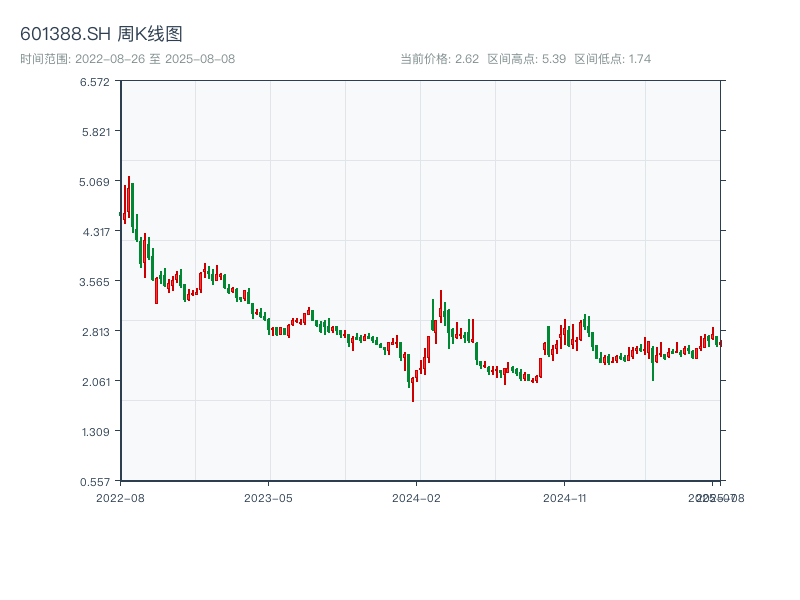Viewport: 800px width, 600px height.
Task: Click the 2.813 y-axis price label
Action: point(95,332)
